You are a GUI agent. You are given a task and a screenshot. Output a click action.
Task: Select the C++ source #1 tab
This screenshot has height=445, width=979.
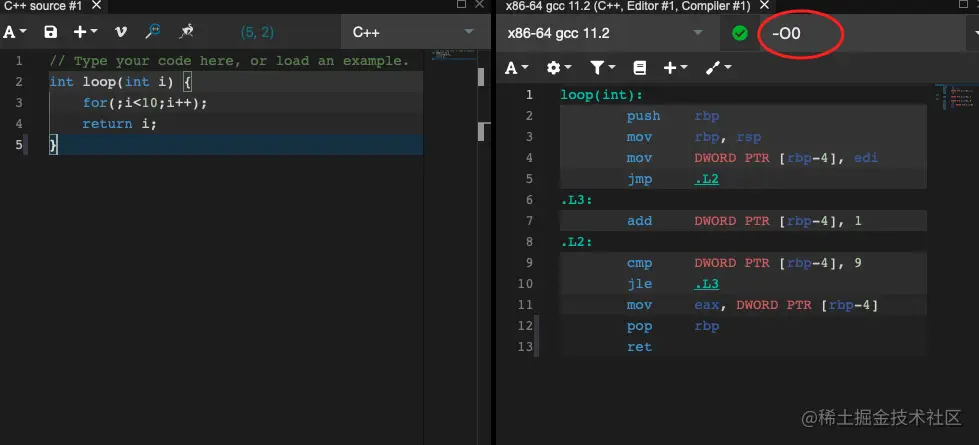pos(43,6)
